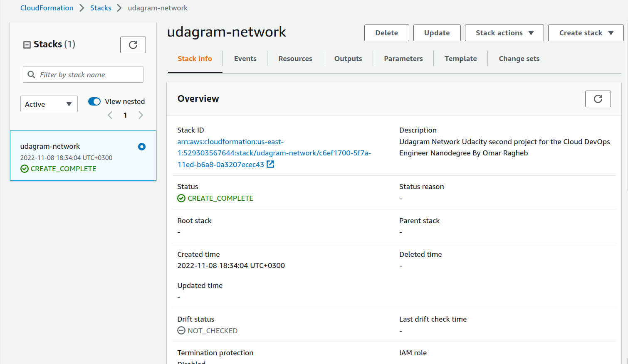The image size is (628, 364).
Task: Go to next page of stacks
Action: pos(141,115)
